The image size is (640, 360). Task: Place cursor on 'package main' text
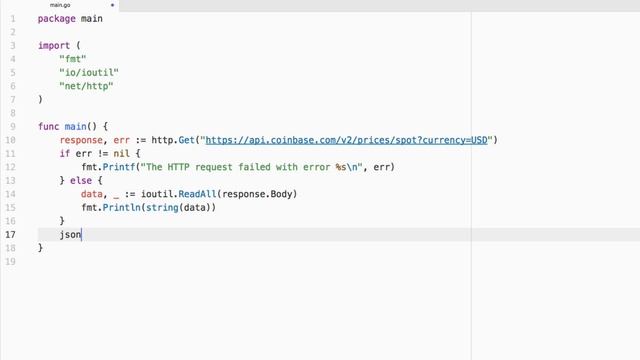[x=70, y=19]
